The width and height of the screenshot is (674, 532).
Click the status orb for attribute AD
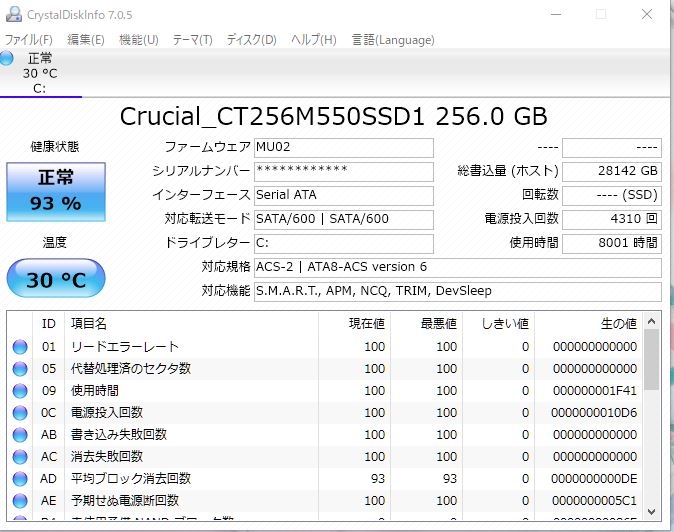pos(20,479)
